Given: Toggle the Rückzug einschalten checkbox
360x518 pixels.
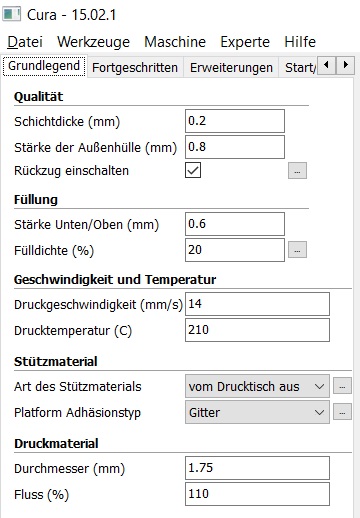Looking at the screenshot, I should tap(193, 170).
